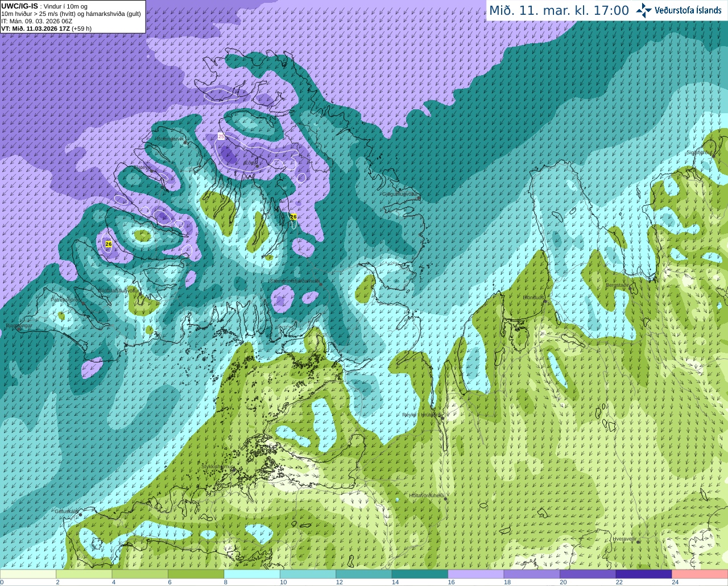Click the light cyan 8–10 m/s legend swatch
This screenshot has width=728, height=586.
click(252, 573)
